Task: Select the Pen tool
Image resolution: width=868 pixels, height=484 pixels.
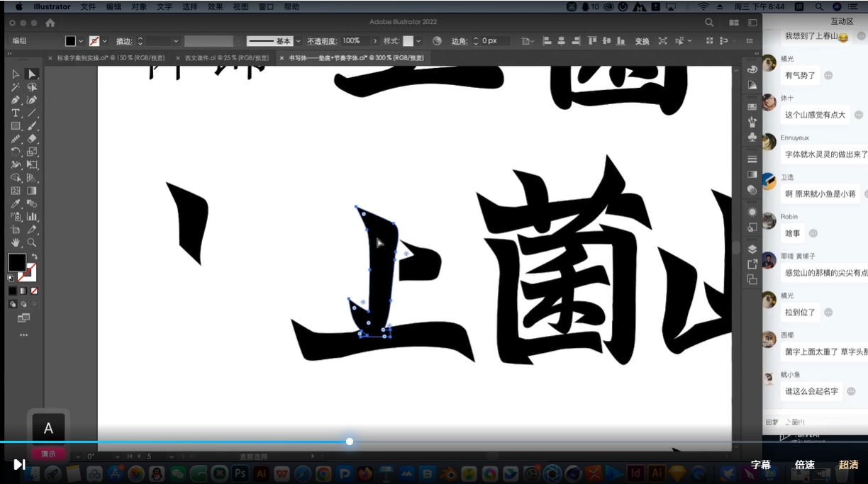Action: (x=16, y=100)
